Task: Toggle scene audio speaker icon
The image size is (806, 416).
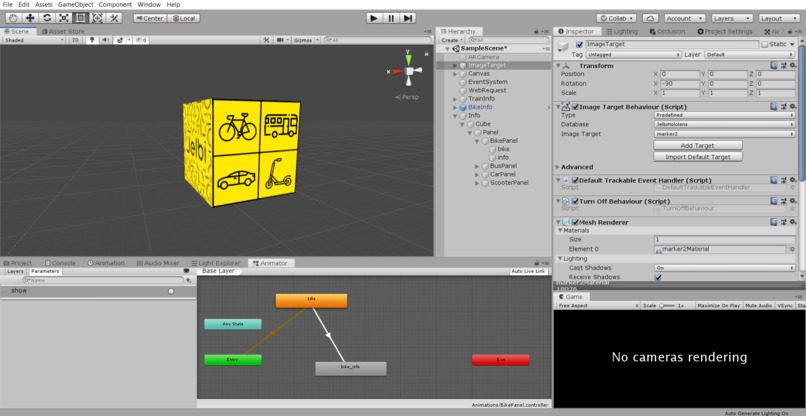Action: point(106,40)
